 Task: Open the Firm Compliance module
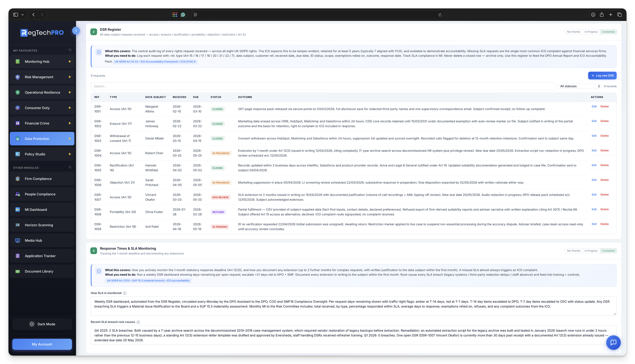(x=42, y=179)
